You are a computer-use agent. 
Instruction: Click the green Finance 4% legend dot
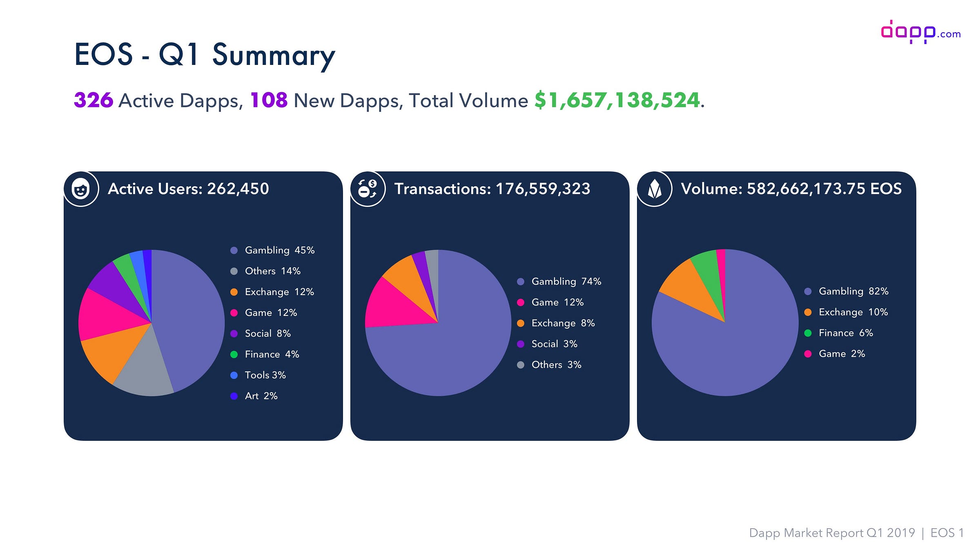pos(234,354)
